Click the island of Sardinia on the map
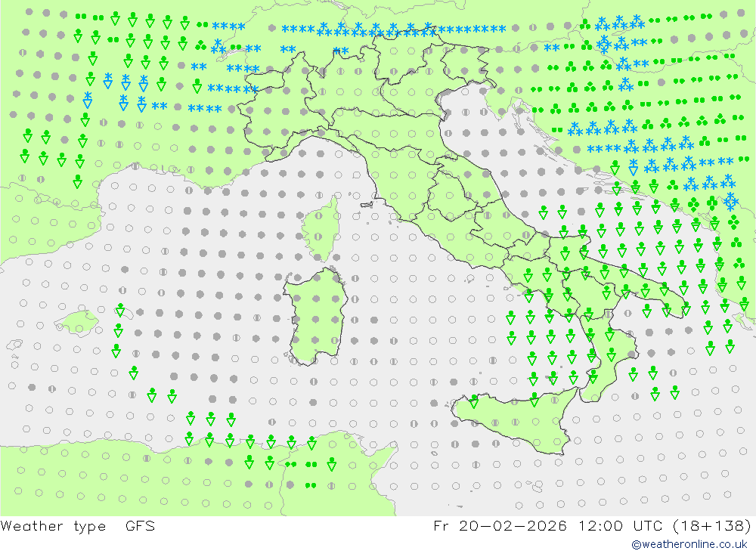 (315, 316)
